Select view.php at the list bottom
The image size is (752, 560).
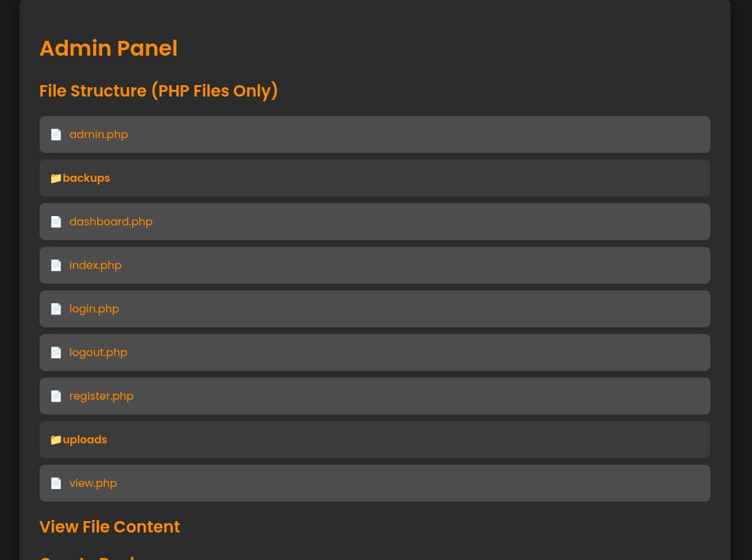pyautogui.click(x=93, y=484)
